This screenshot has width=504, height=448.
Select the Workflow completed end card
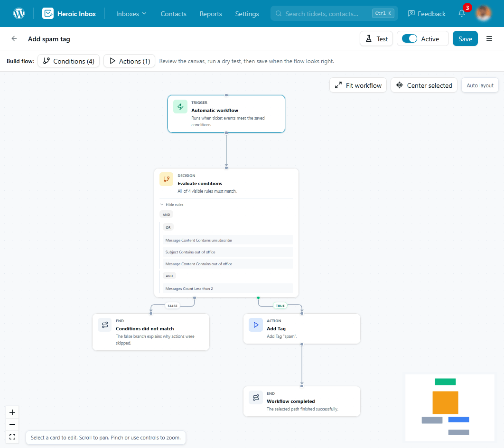coord(302,401)
